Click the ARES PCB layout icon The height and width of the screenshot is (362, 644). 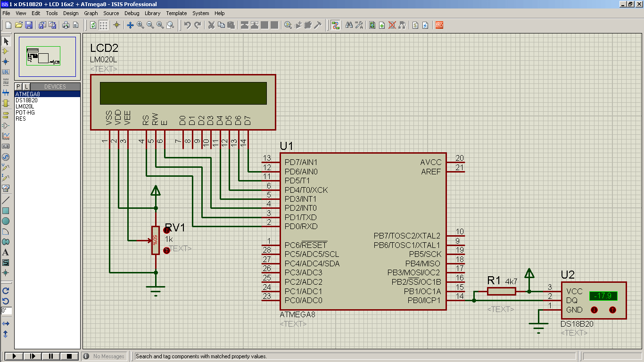pos(439,25)
